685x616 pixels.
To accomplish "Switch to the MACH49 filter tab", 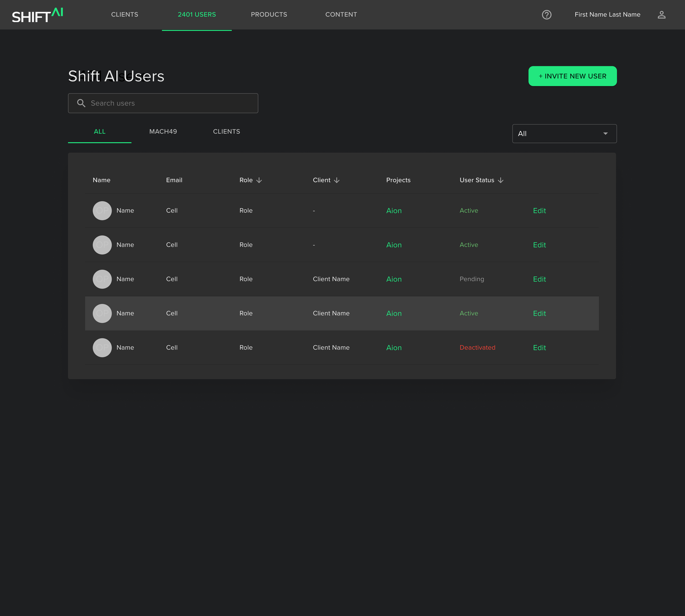I will click(163, 132).
